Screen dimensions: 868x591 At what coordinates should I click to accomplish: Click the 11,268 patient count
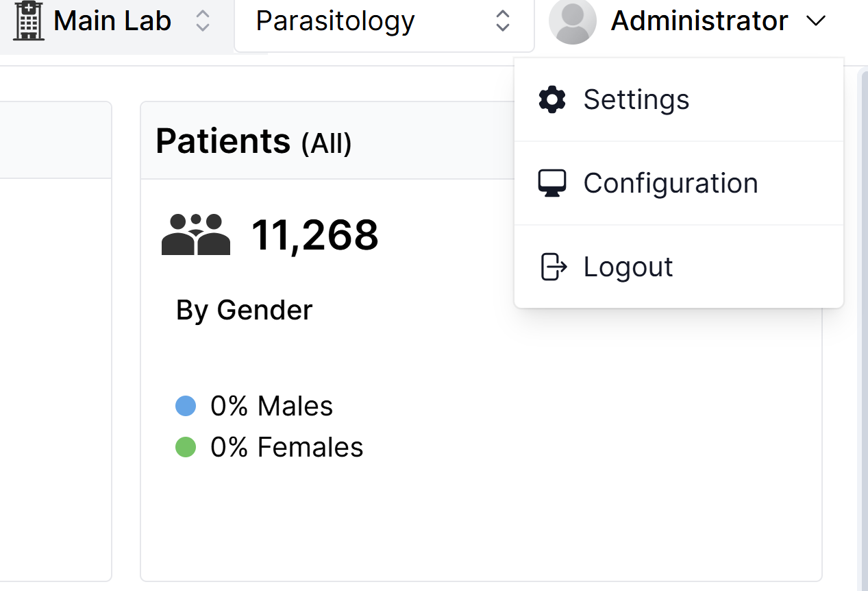(315, 235)
